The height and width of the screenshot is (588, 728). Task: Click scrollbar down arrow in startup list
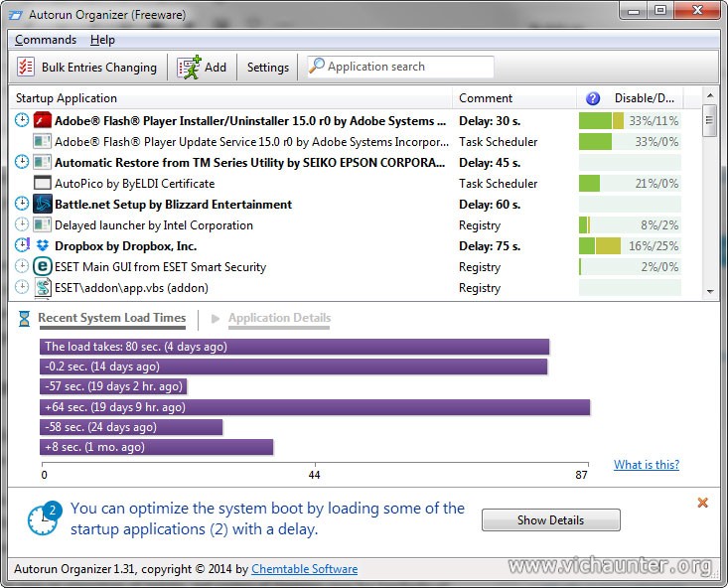point(709,292)
